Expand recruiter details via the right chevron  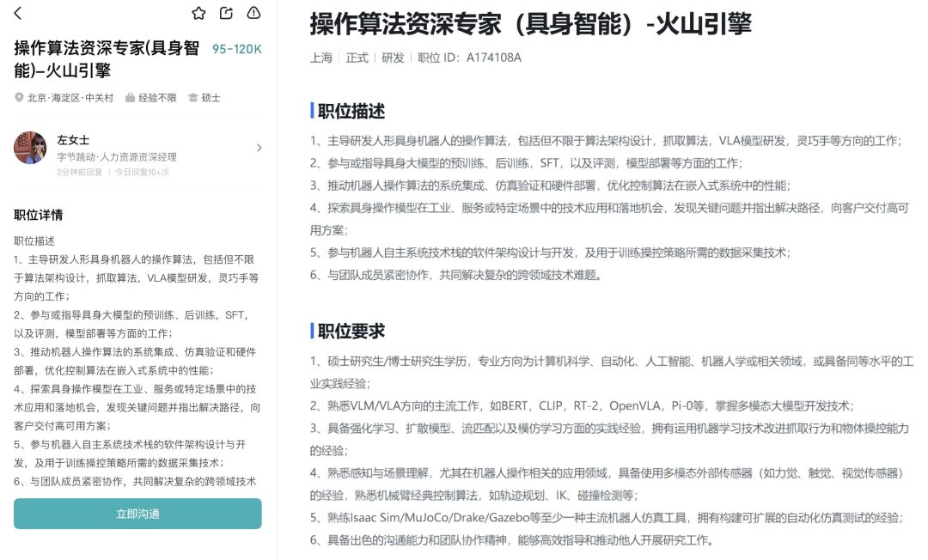[x=259, y=148]
